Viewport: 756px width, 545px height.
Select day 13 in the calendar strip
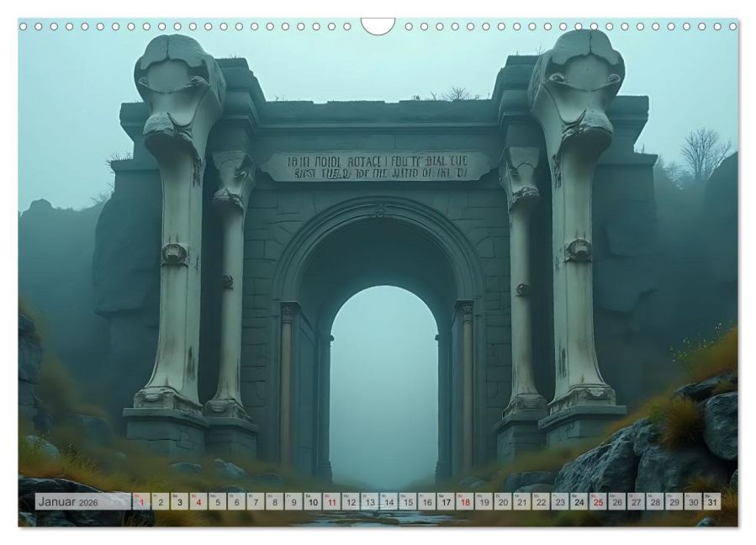[370, 501]
